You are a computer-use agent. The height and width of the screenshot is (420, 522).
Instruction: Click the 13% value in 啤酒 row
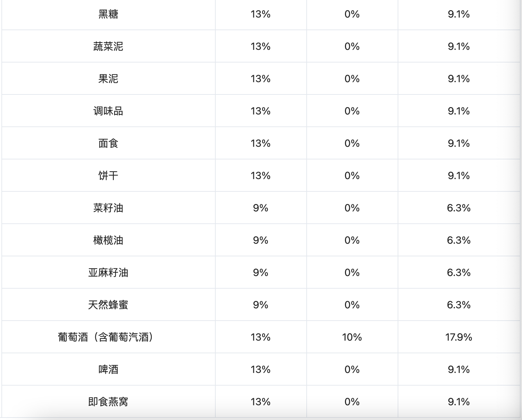260,370
